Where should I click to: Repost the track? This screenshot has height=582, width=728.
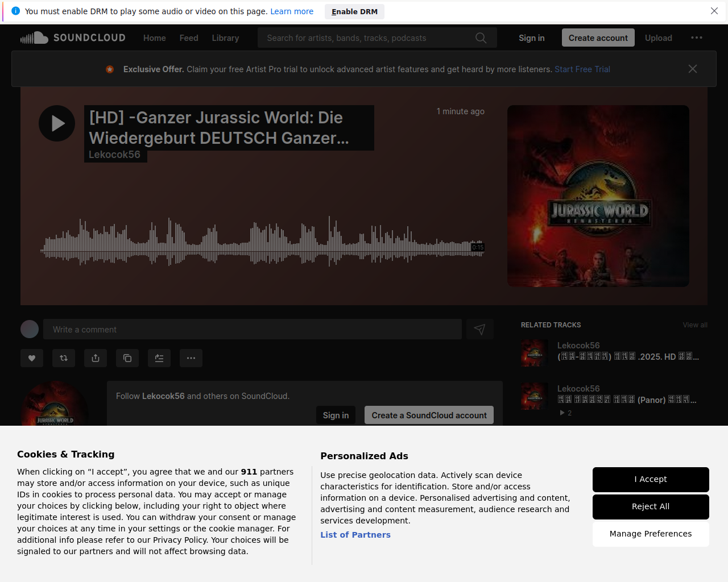[x=64, y=358]
